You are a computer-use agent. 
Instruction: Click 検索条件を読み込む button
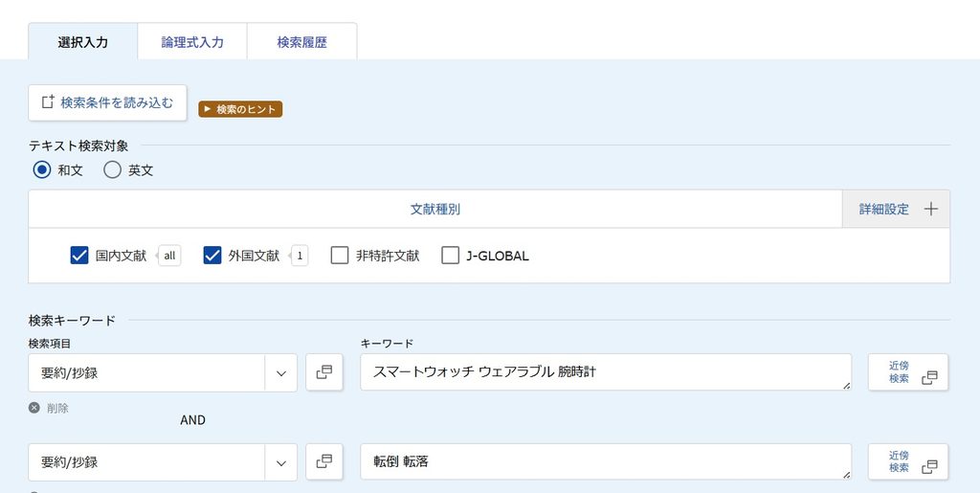tap(107, 102)
